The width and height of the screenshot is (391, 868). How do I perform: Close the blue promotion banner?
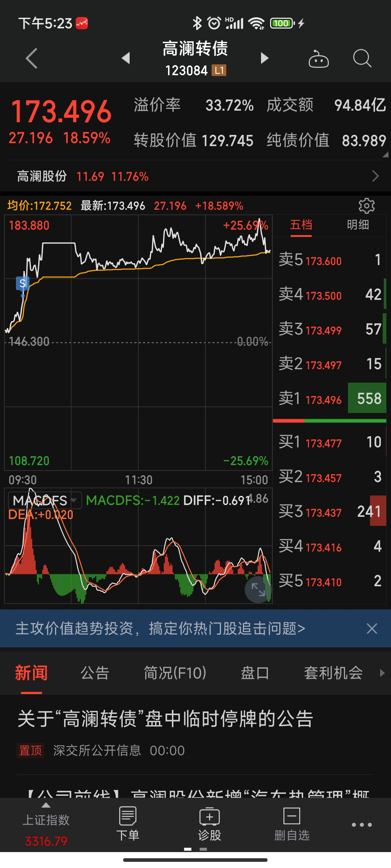click(x=372, y=629)
